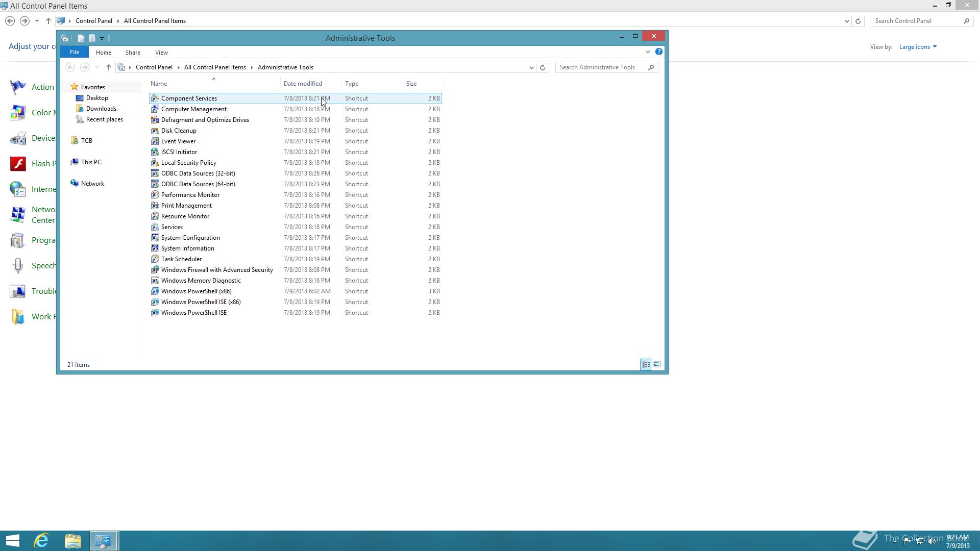Expand the ribbon with the chevron

click(x=647, y=52)
